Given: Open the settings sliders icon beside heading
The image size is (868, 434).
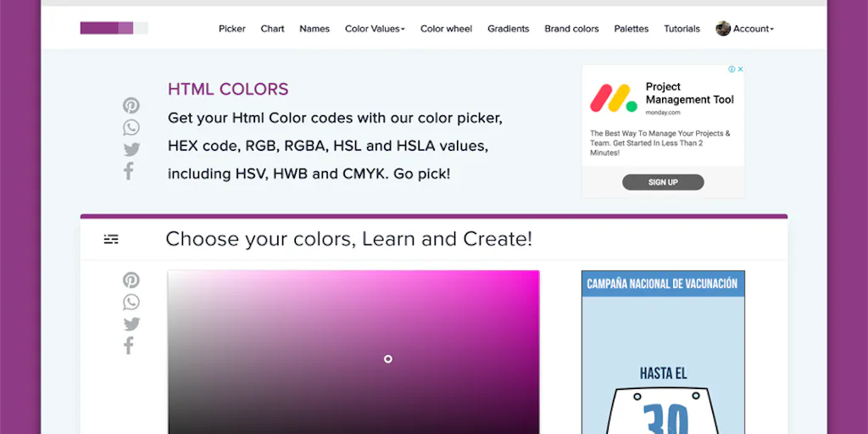Looking at the screenshot, I should click(111, 239).
